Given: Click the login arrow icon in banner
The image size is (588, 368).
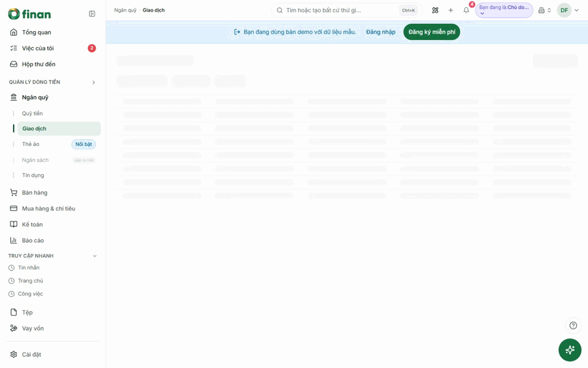Looking at the screenshot, I should point(237,32).
